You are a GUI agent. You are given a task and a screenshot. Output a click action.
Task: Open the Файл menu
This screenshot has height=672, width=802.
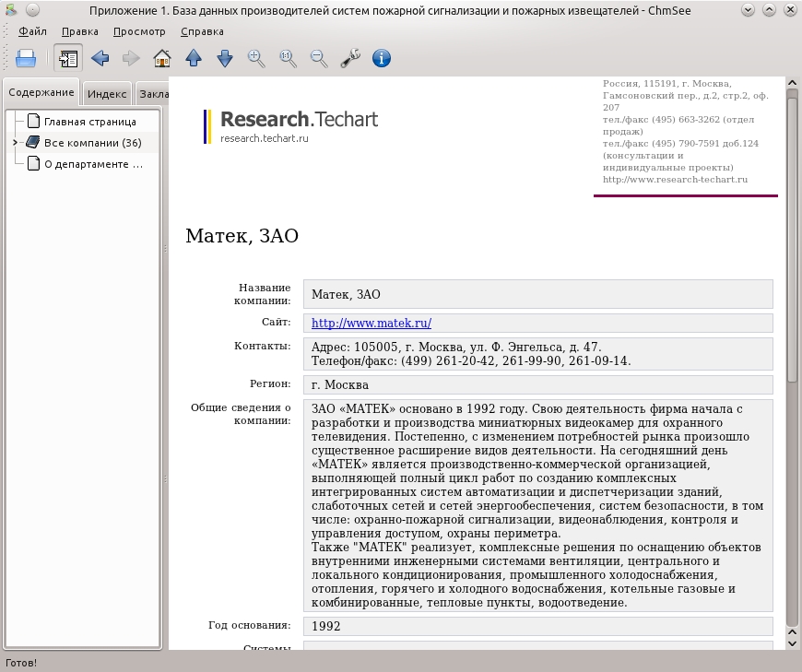point(32,31)
